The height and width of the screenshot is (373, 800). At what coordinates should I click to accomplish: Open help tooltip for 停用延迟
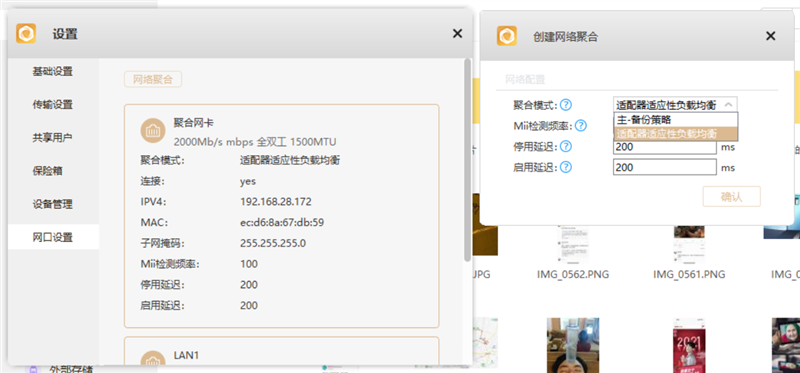[566, 146]
